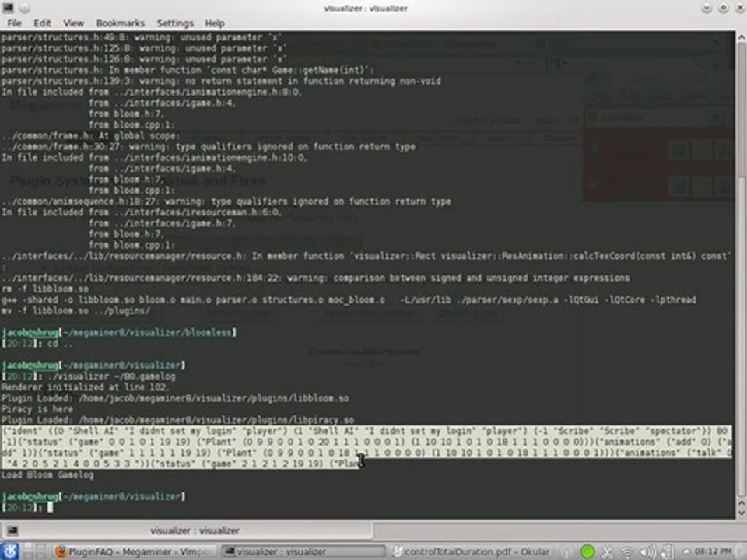Open the Bookmarks menu
Viewport: 747px width, 560px height.
point(120,23)
